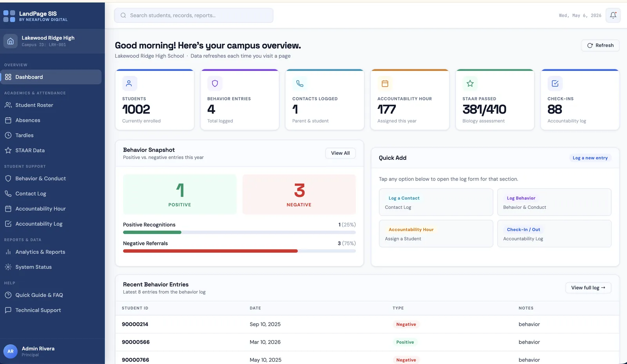Image resolution: width=627 pixels, height=364 pixels.
Task: Click the Positive Recognitions progress bar
Action: 239,232
